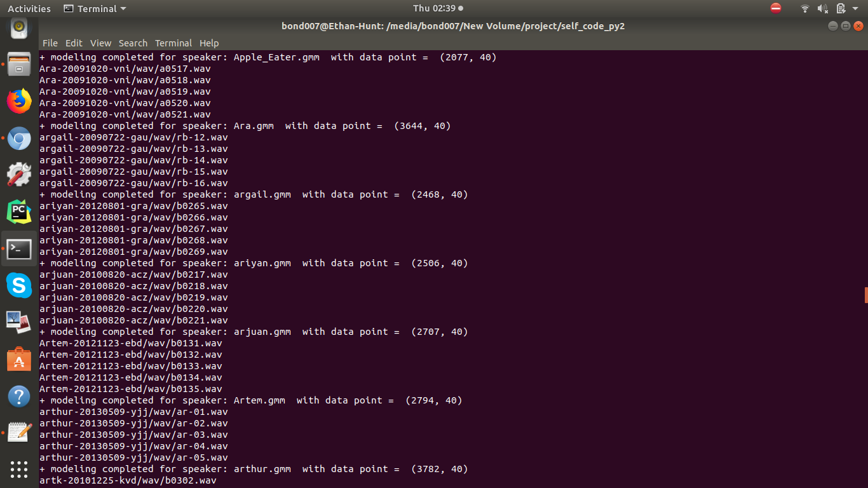The width and height of the screenshot is (868, 488).
Task: Open the File menu
Action: (50, 43)
